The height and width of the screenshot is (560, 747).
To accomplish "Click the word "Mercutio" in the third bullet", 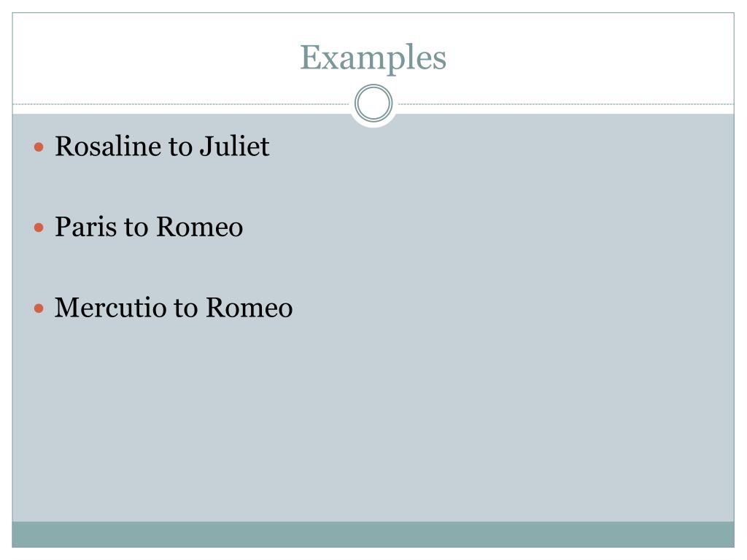I will click(x=111, y=308).
